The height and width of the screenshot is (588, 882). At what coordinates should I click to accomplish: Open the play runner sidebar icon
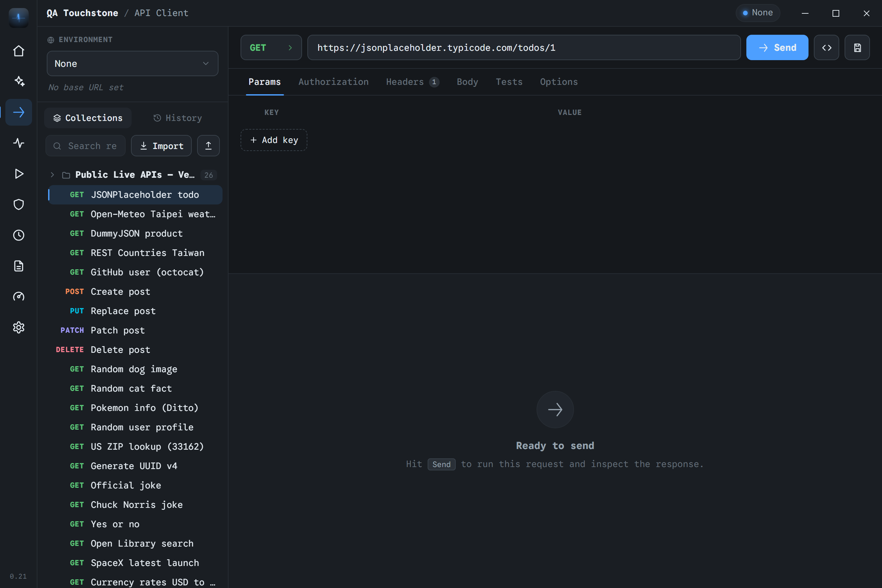point(18,174)
